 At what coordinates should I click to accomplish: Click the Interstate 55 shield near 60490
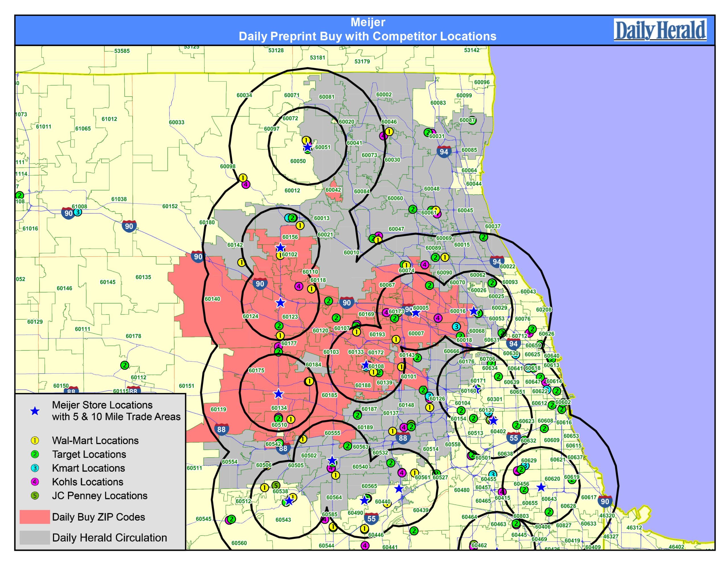click(x=371, y=518)
